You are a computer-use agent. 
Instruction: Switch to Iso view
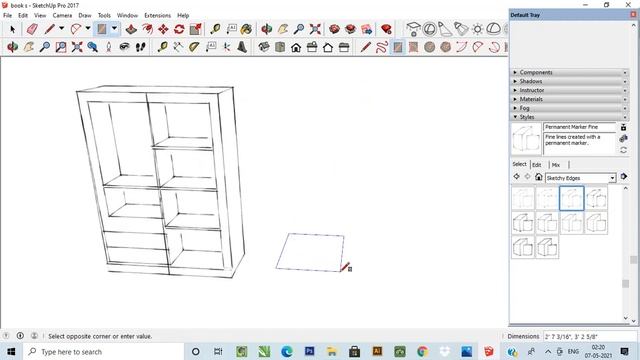coord(264,47)
